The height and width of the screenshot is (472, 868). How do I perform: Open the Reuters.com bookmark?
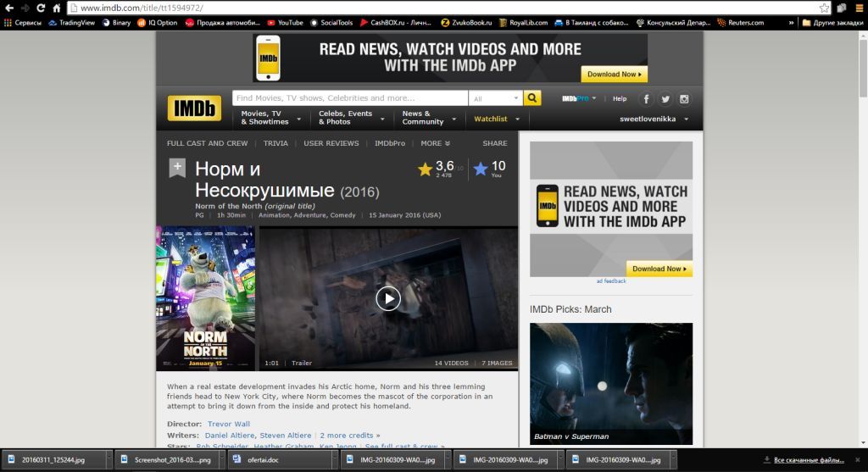(x=741, y=23)
